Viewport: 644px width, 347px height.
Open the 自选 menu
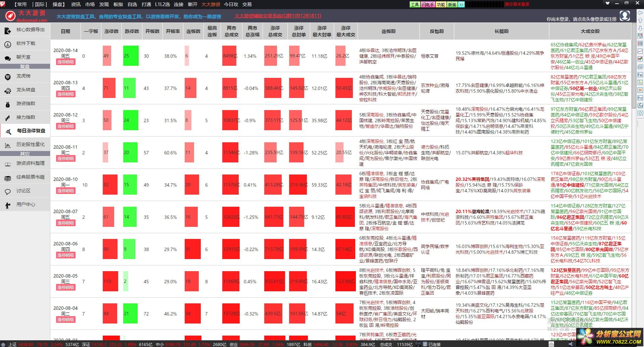tap(132, 4)
